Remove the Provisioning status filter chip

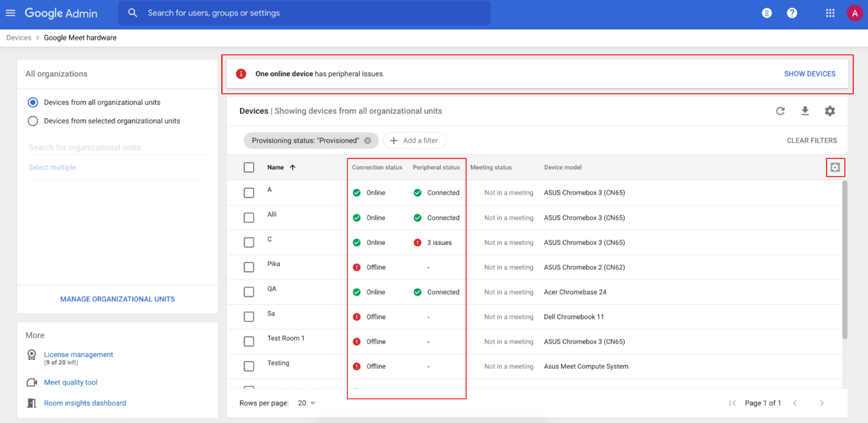tap(368, 140)
